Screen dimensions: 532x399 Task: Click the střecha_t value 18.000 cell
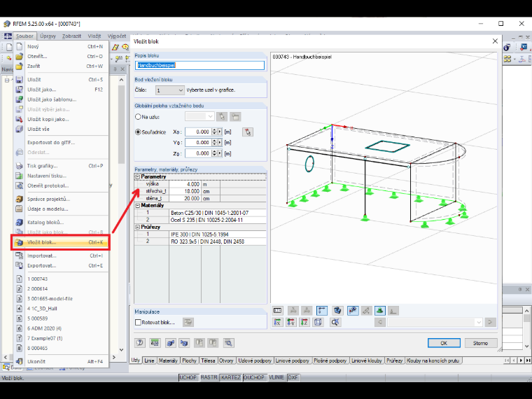click(185, 191)
